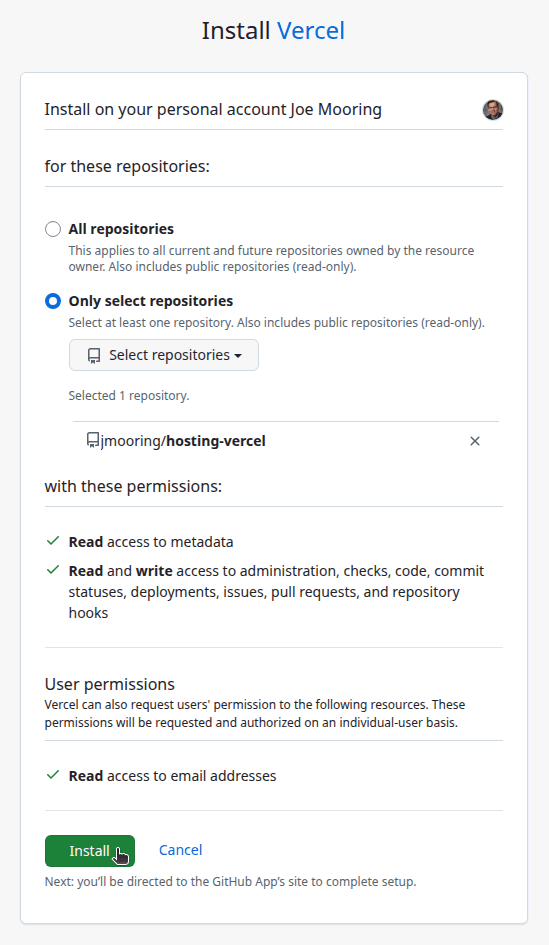
Task: Click the repo icon beside jmooring/hosting-vercel
Action: click(93, 441)
